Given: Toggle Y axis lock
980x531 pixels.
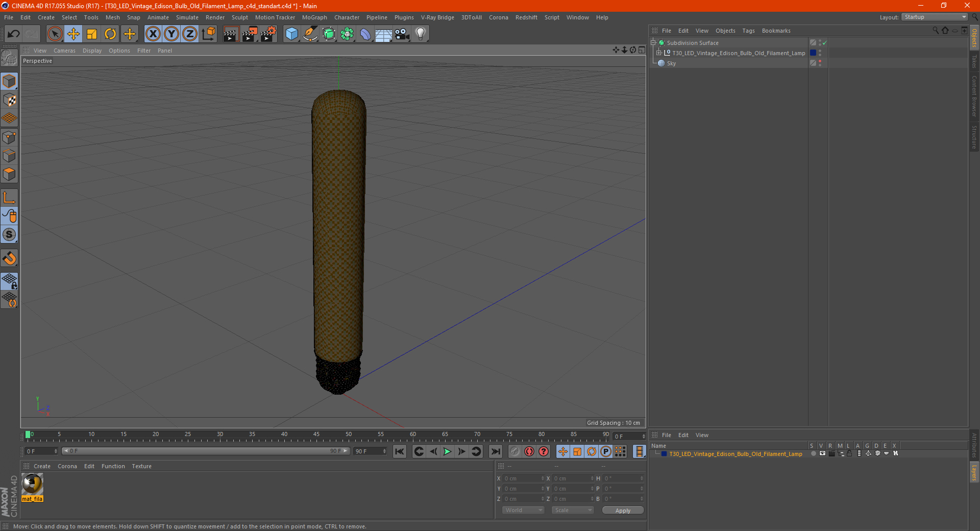Looking at the screenshot, I should (x=171, y=34).
